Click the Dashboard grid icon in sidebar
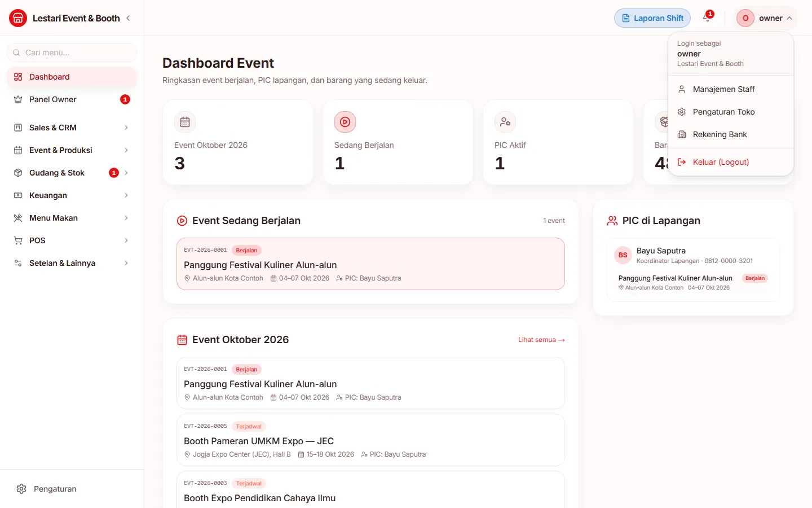Image resolution: width=812 pixels, height=508 pixels. (18, 77)
